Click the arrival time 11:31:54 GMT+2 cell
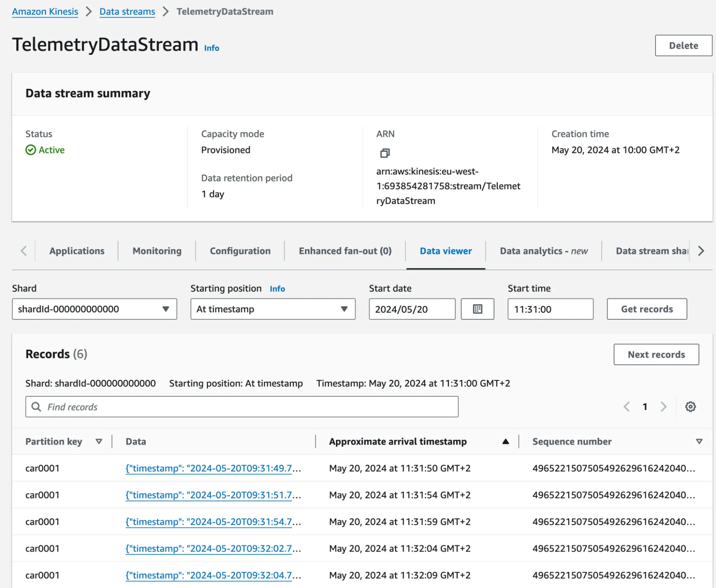 [400, 495]
